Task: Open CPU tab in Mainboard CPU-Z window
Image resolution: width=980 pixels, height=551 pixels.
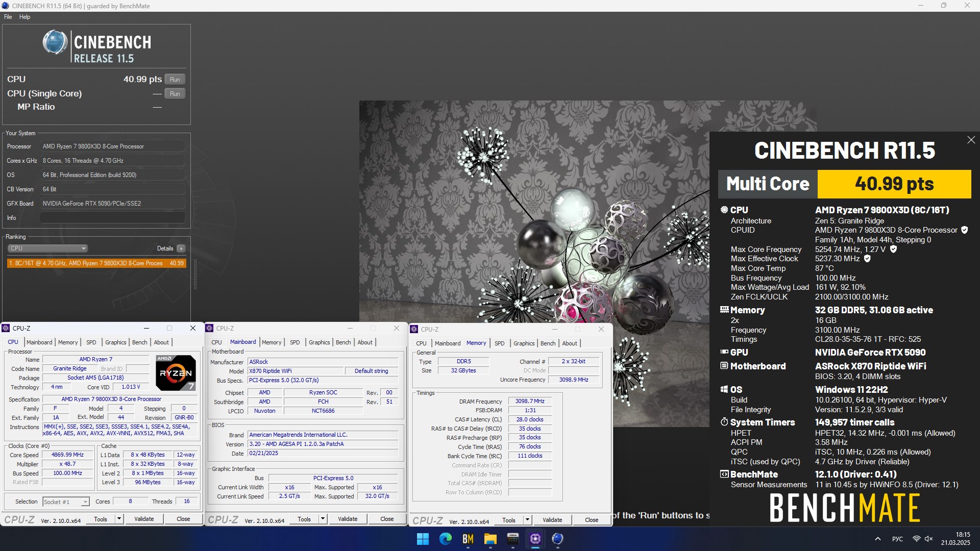Action: [x=216, y=342]
